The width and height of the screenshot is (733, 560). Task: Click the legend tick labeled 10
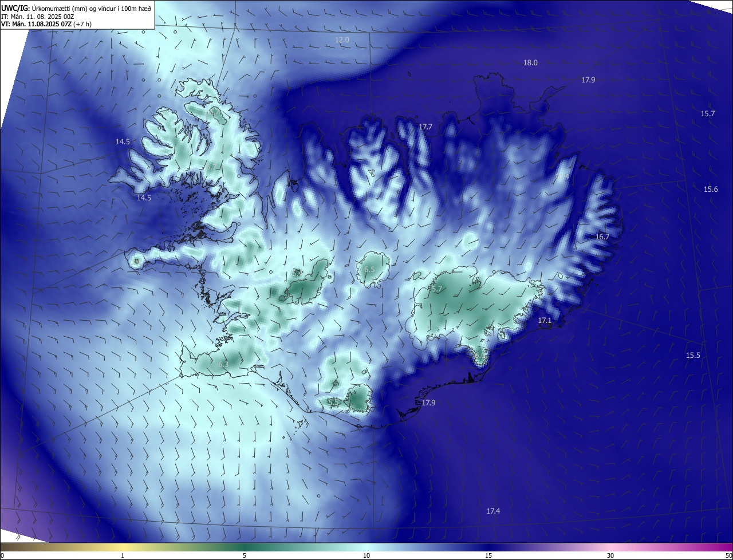[x=366, y=555]
